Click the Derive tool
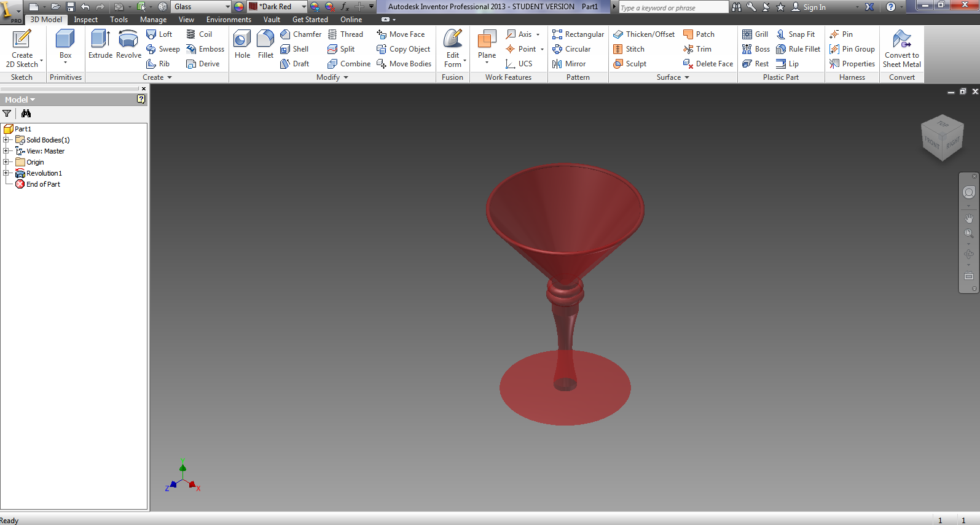The height and width of the screenshot is (525, 980). click(203, 64)
